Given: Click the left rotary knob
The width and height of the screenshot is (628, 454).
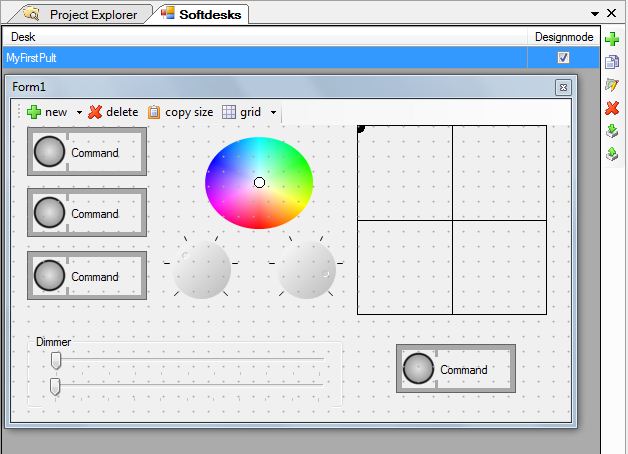Looking at the screenshot, I should point(201,270).
